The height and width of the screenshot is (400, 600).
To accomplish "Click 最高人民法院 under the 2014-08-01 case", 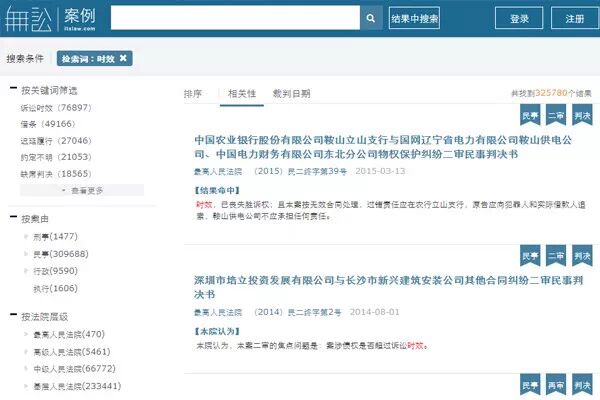I will [218, 312].
